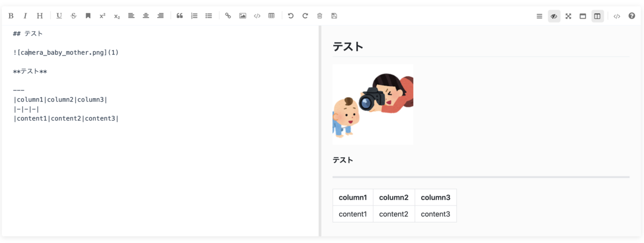Insert superscript text

pyautogui.click(x=103, y=16)
